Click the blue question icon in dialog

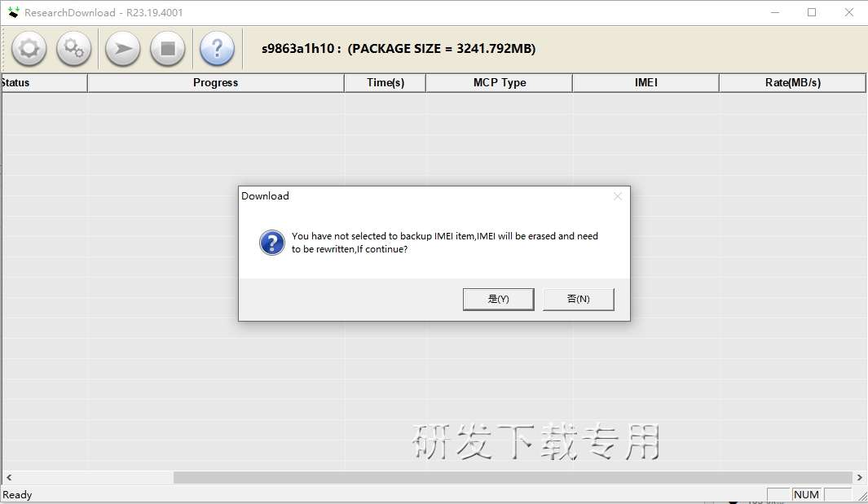[x=271, y=243]
